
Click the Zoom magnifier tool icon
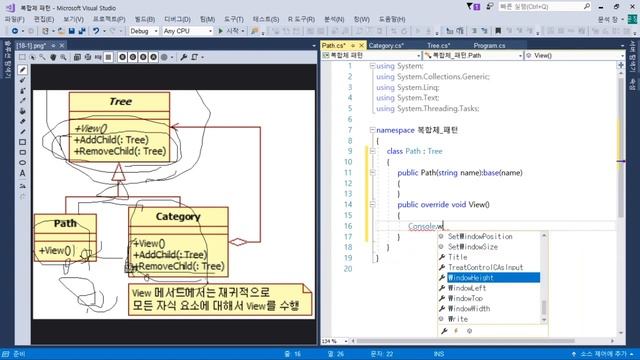(x=63, y=57)
